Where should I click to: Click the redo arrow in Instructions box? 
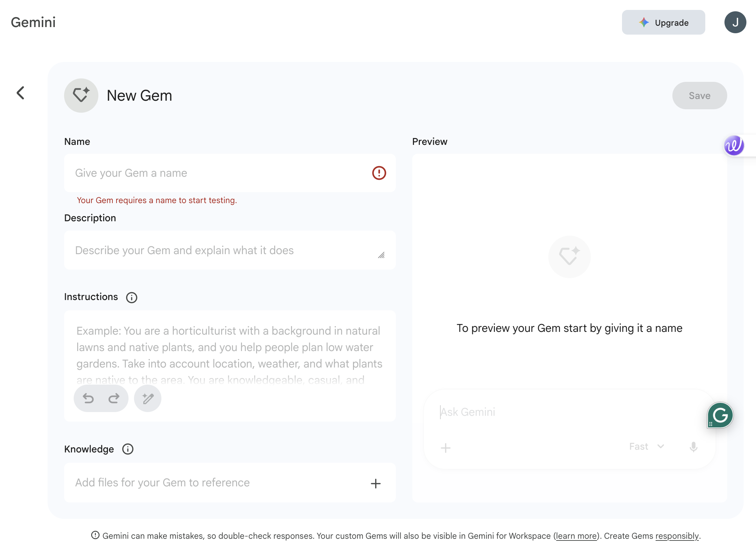pos(114,398)
